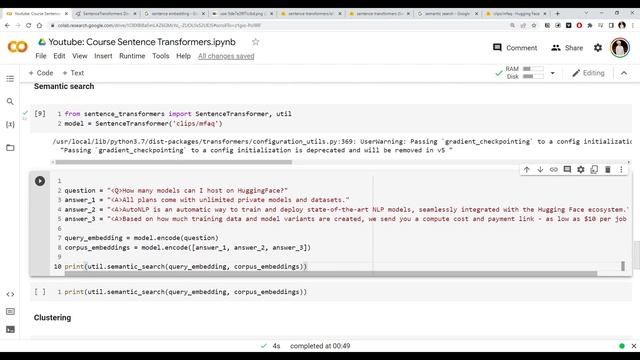Image resolution: width=640 pixels, height=360 pixels.
Task: Add a comment to the cell
Action: point(567,169)
